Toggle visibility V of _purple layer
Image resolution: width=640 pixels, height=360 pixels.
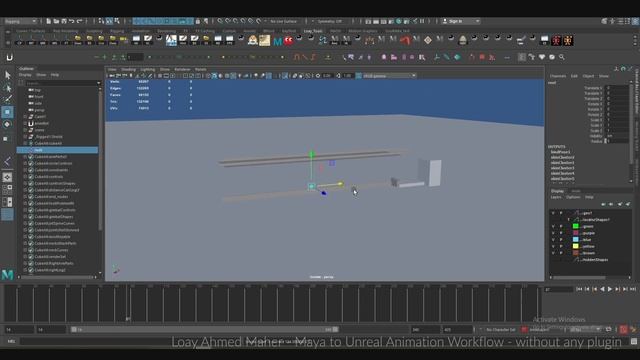[553, 233]
